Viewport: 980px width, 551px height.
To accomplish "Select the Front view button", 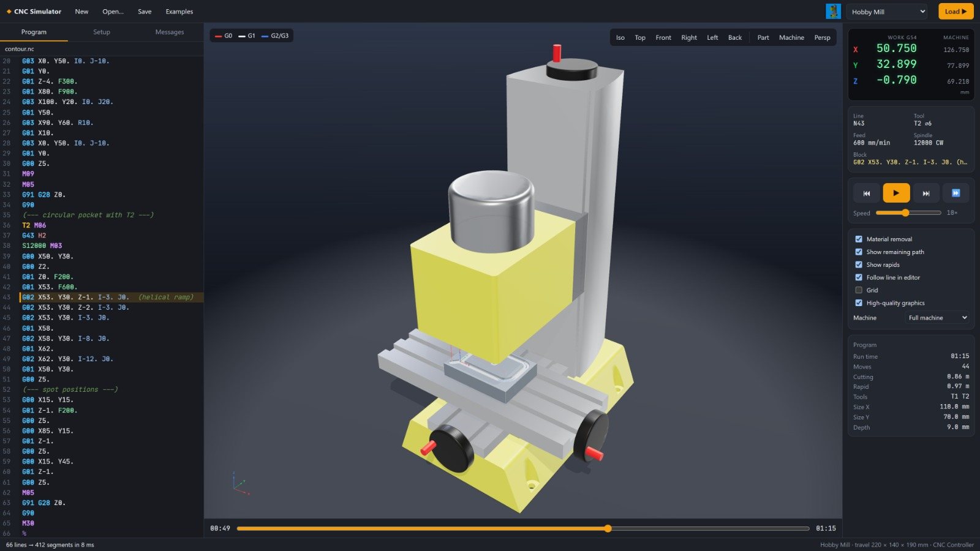I will 663,37.
